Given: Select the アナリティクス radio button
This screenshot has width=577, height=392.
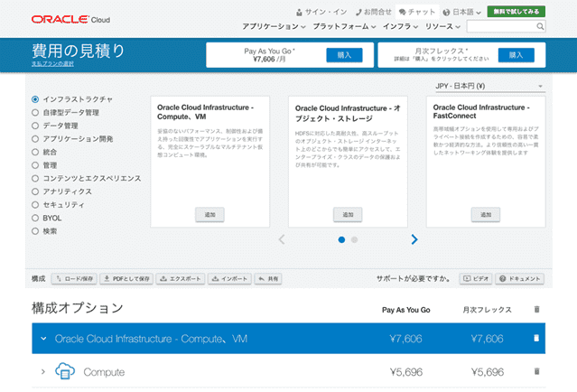Looking at the screenshot, I should click(x=35, y=191).
